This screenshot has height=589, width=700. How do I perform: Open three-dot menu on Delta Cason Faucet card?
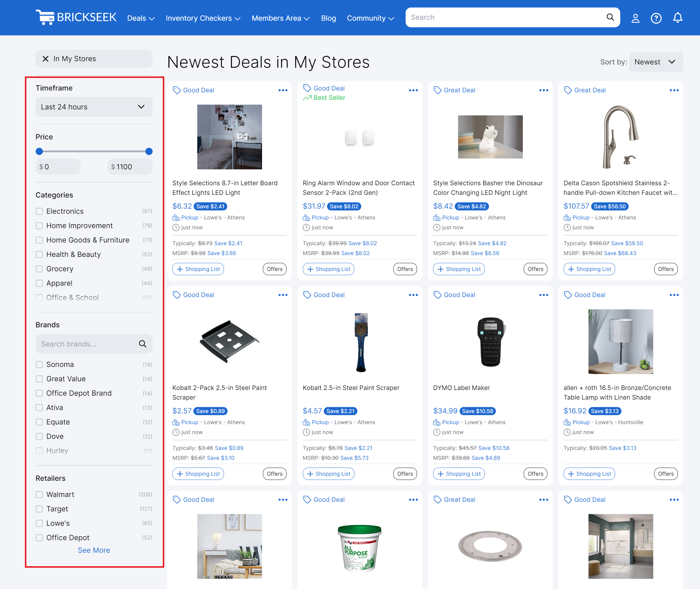click(674, 90)
